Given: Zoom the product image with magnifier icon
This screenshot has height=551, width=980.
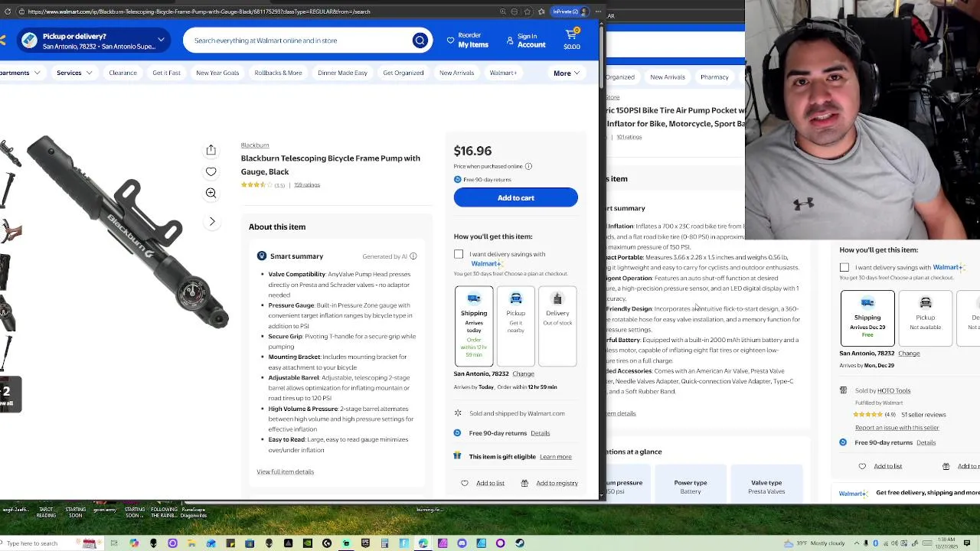Looking at the screenshot, I should click(211, 193).
